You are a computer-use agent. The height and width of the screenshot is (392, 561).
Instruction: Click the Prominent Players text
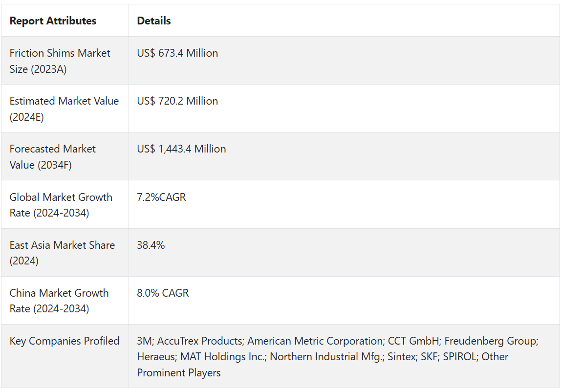pyautogui.click(x=179, y=372)
